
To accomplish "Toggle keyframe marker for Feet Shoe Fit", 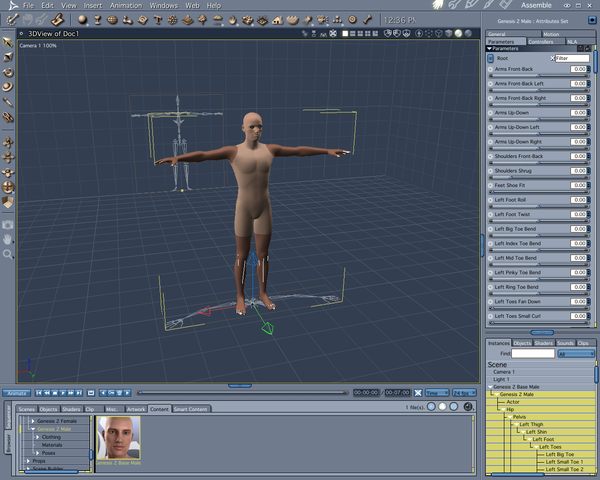I will coord(490,186).
